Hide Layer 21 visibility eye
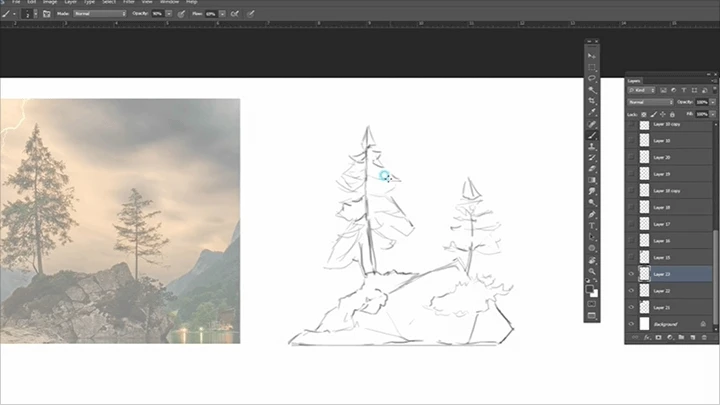Screen dimensions: 720x405 pos(631,307)
